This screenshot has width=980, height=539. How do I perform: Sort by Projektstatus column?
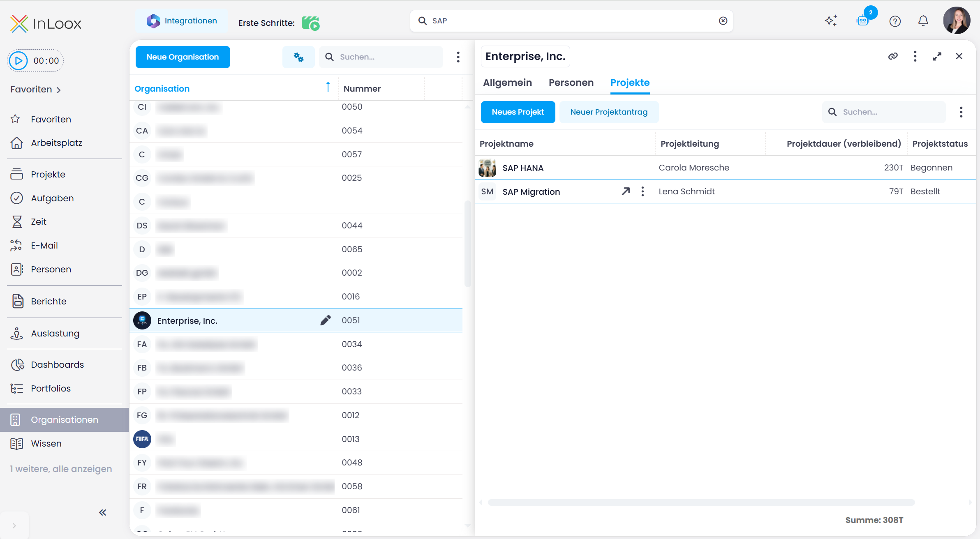point(940,144)
